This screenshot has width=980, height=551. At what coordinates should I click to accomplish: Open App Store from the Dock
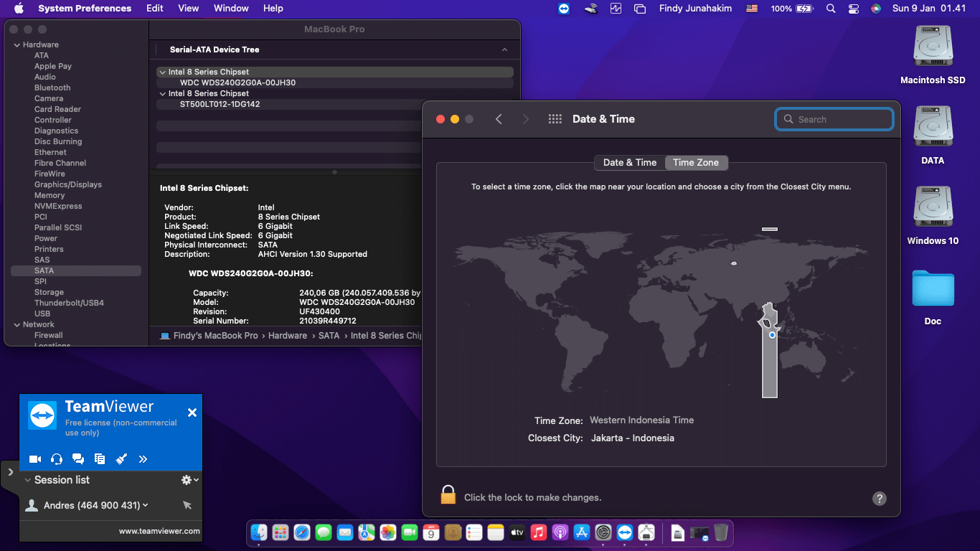coord(582,532)
